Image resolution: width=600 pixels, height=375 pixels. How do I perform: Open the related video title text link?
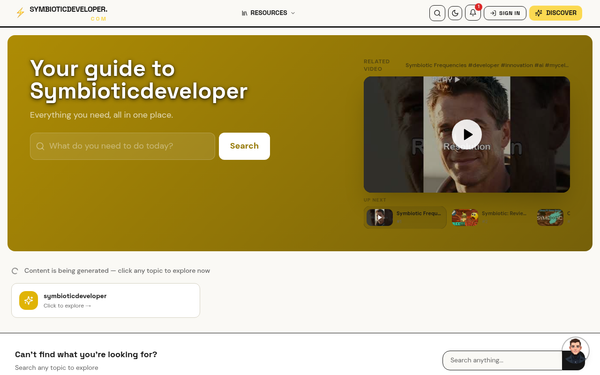[x=487, y=65]
